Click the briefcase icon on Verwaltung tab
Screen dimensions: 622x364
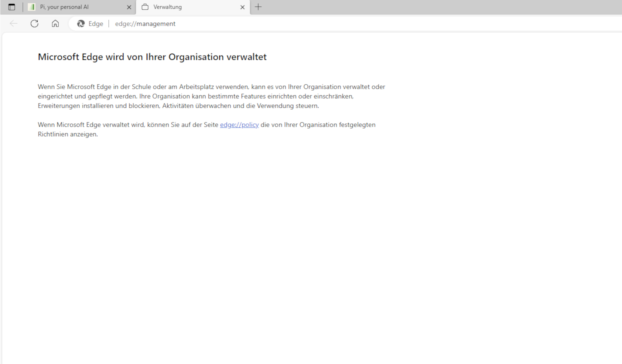coord(145,7)
